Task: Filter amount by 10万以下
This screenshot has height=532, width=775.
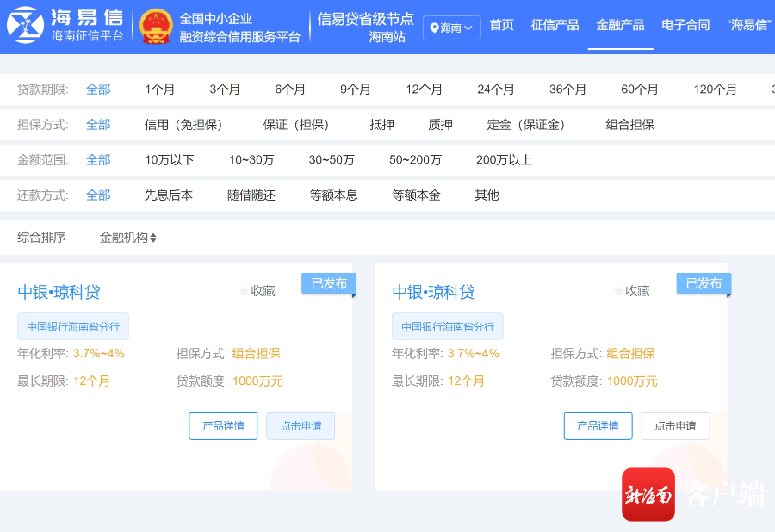Action: coord(170,160)
